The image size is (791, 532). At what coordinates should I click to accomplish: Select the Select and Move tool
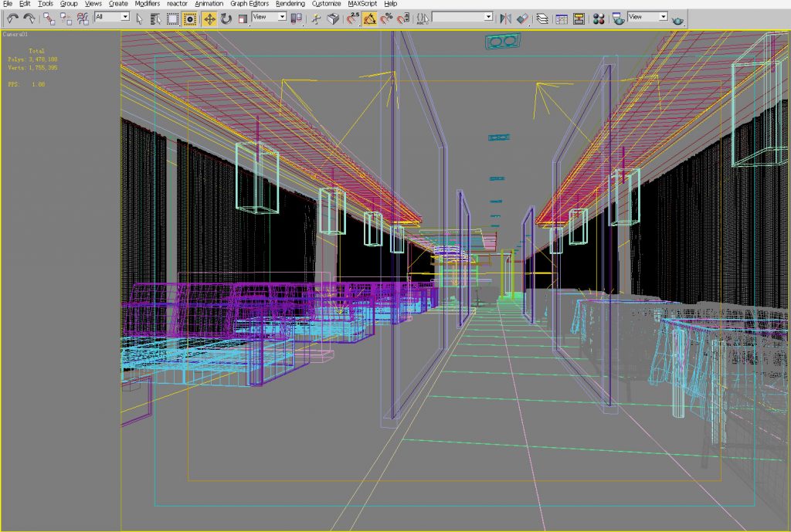pyautogui.click(x=209, y=19)
